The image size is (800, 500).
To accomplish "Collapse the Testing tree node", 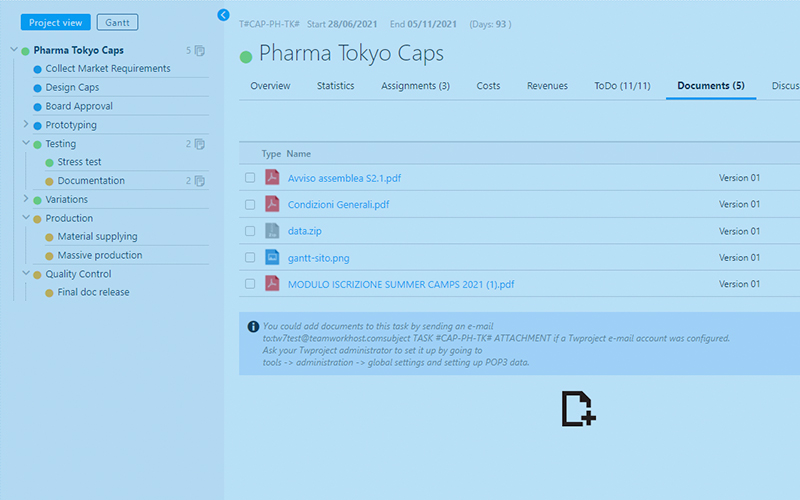I will (25, 144).
